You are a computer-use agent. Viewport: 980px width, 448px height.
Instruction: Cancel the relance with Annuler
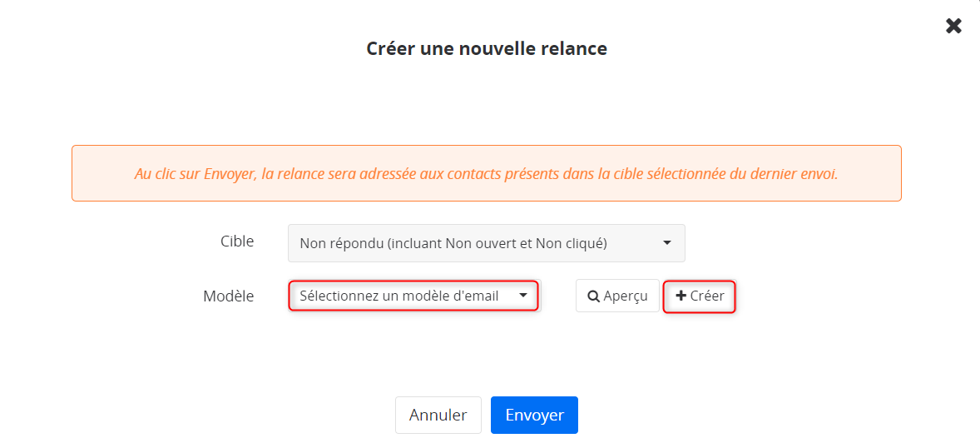[x=438, y=415]
